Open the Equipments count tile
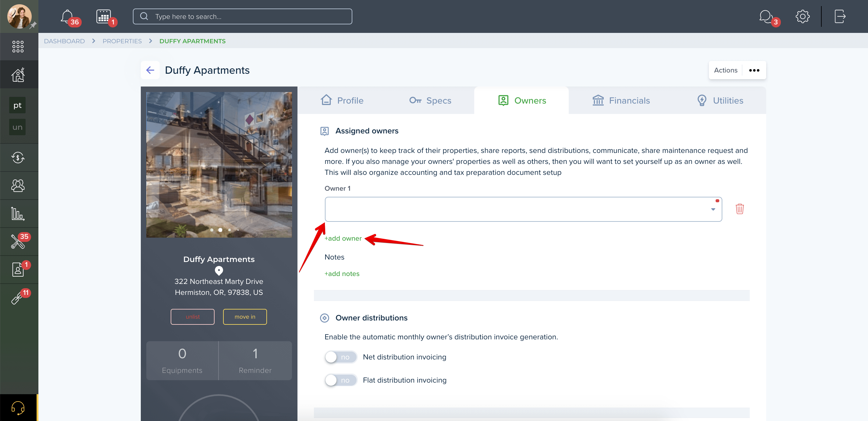This screenshot has height=421, width=868. (x=182, y=360)
